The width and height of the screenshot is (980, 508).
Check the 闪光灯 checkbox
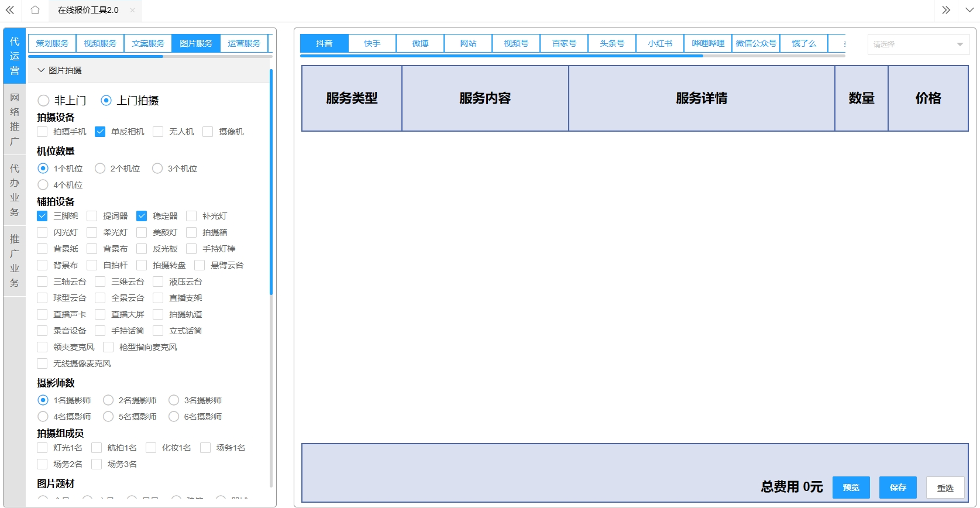point(42,232)
